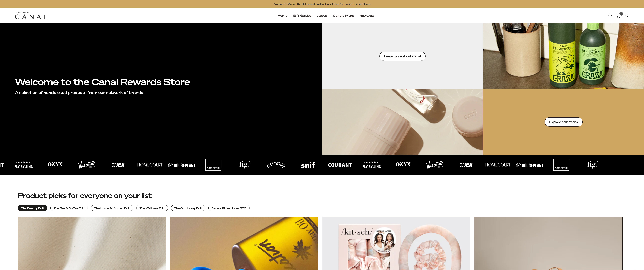
Task: Open the About page from navigation
Action: (x=322, y=16)
